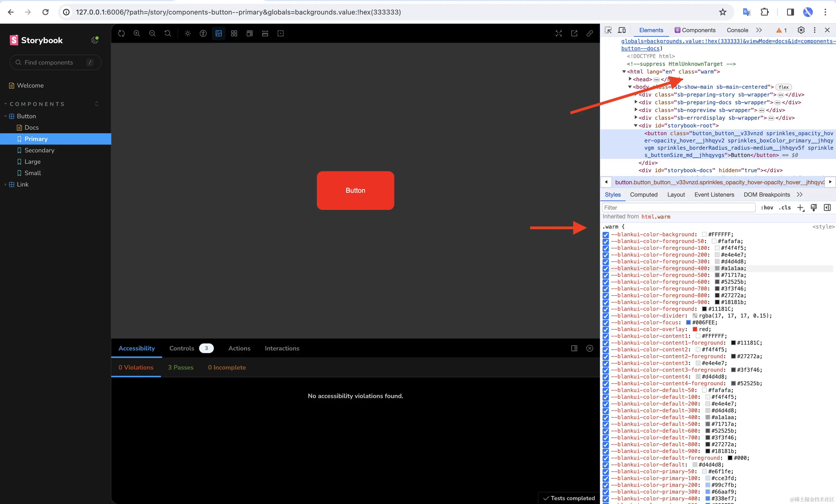Viewport: 836px width, 504px height.
Task: Enable measure mode in the toolbar
Action: (x=265, y=33)
